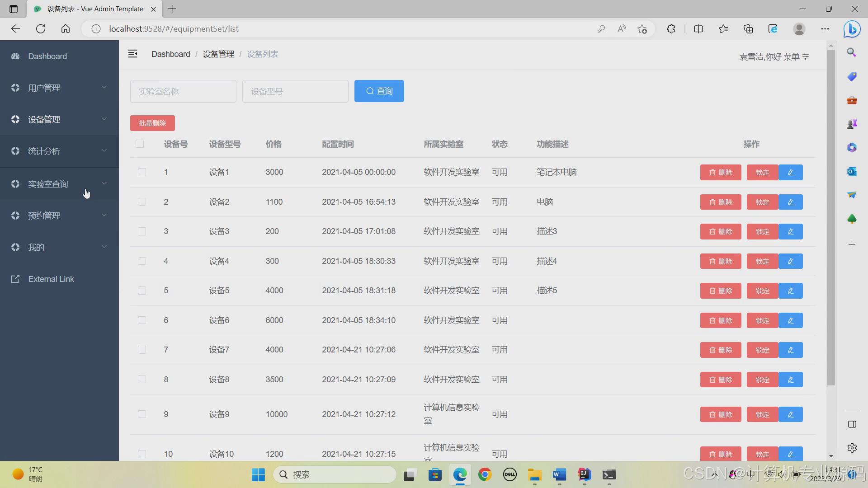This screenshot has width=868, height=488.
Task: Click the Windows taskbar 搜索 box
Action: click(x=335, y=474)
